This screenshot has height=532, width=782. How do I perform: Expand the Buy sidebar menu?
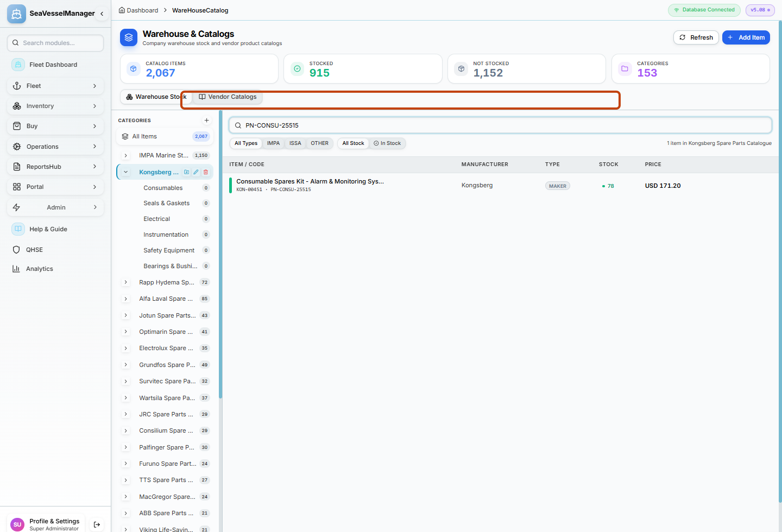tap(55, 126)
